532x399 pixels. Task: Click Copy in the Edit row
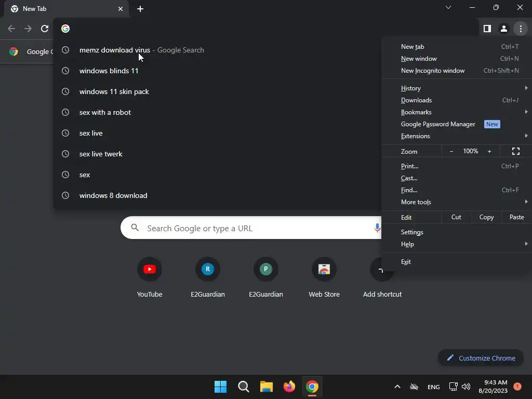click(486, 217)
